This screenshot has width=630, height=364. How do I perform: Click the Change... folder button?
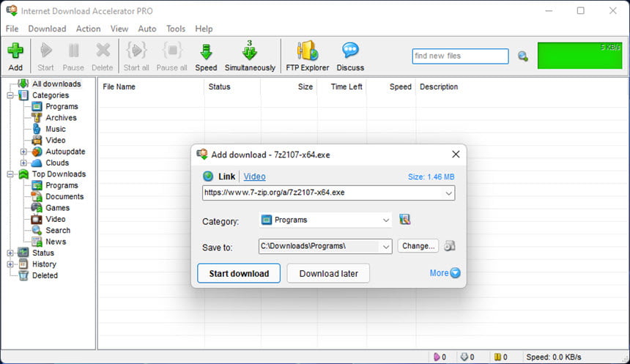pos(418,246)
